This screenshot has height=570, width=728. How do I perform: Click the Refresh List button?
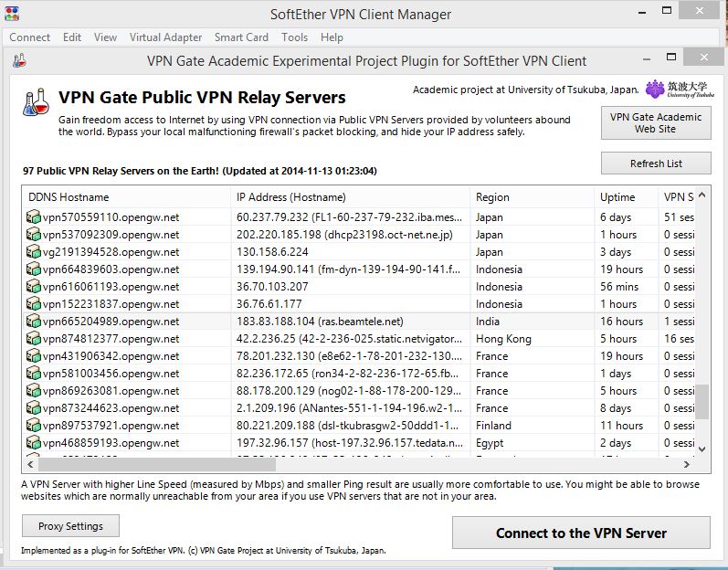[x=655, y=164]
